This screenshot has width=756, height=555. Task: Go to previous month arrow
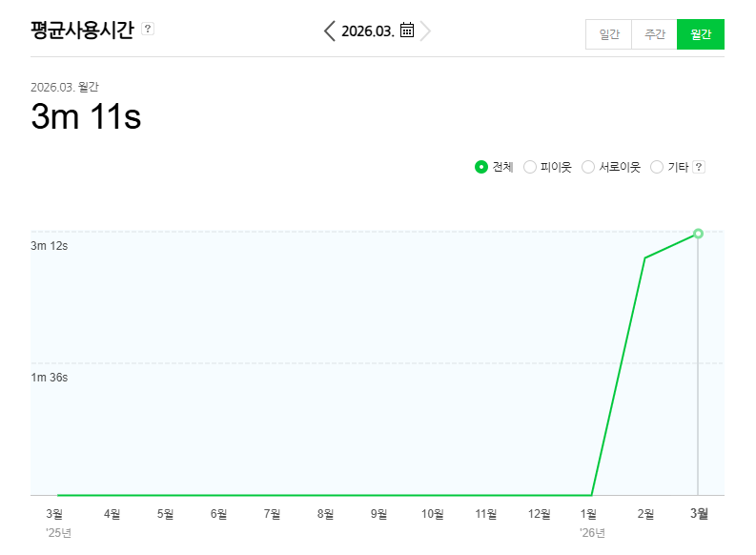click(330, 31)
